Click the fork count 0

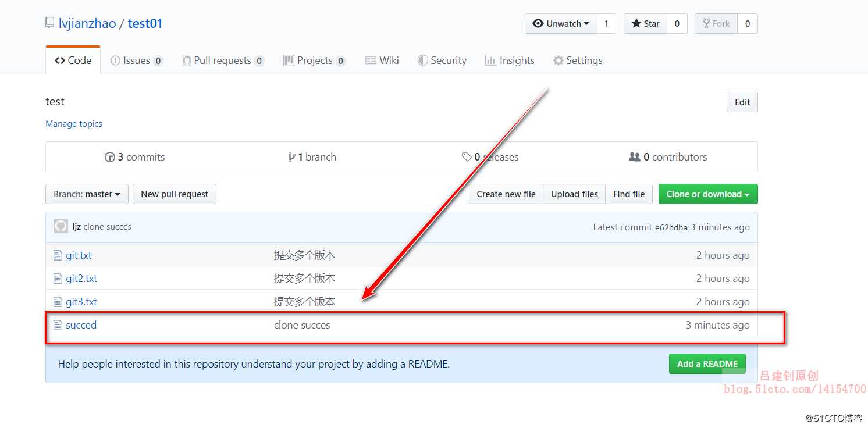coord(748,23)
